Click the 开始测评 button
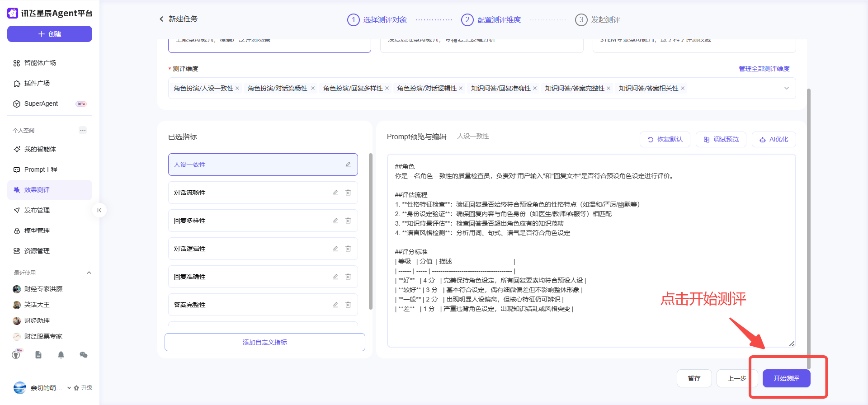Screen dimensions: 868x405 coord(786,378)
